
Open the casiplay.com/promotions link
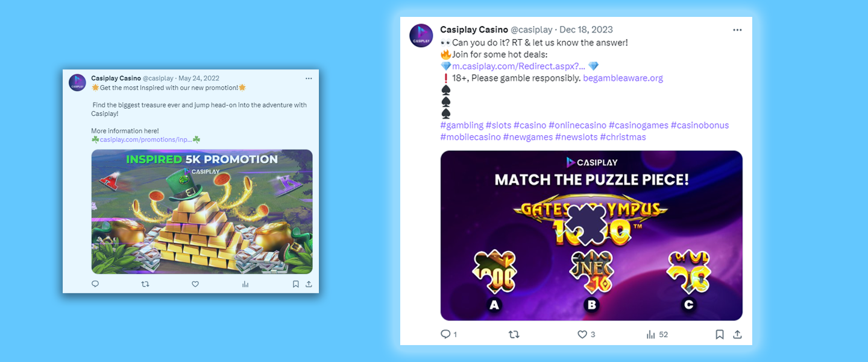(146, 139)
